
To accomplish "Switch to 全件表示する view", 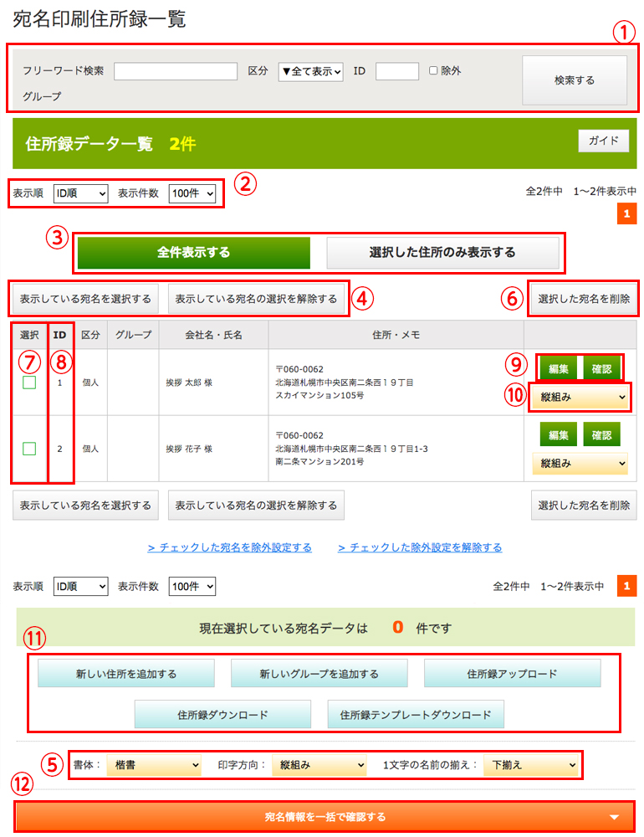I will click(193, 252).
